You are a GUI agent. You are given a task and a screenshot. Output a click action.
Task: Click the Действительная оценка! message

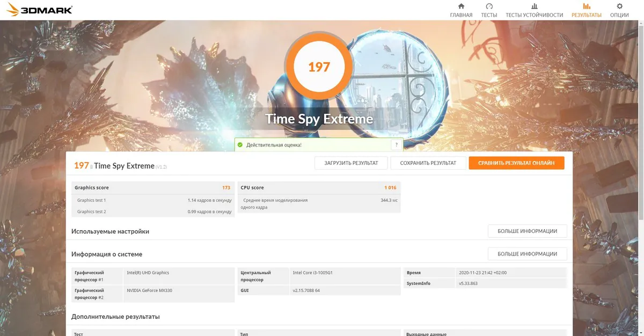pyautogui.click(x=274, y=145)
